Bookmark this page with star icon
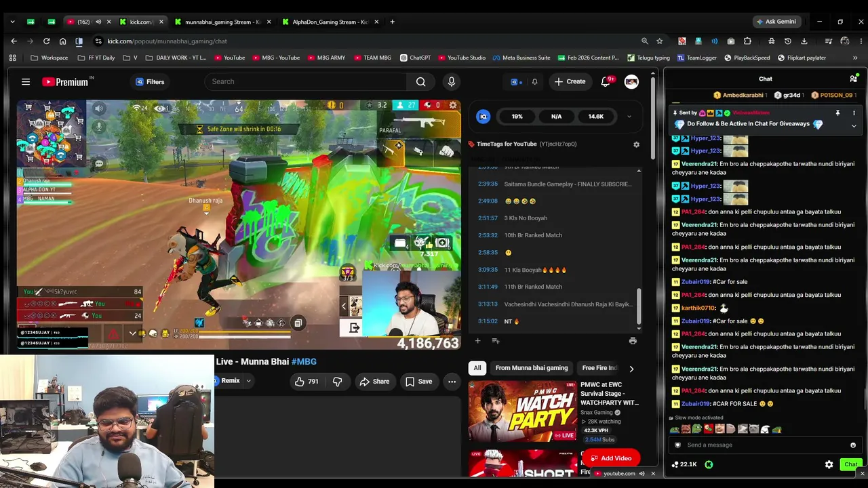This screenshot has width=868, height=488. coord(659,41)
